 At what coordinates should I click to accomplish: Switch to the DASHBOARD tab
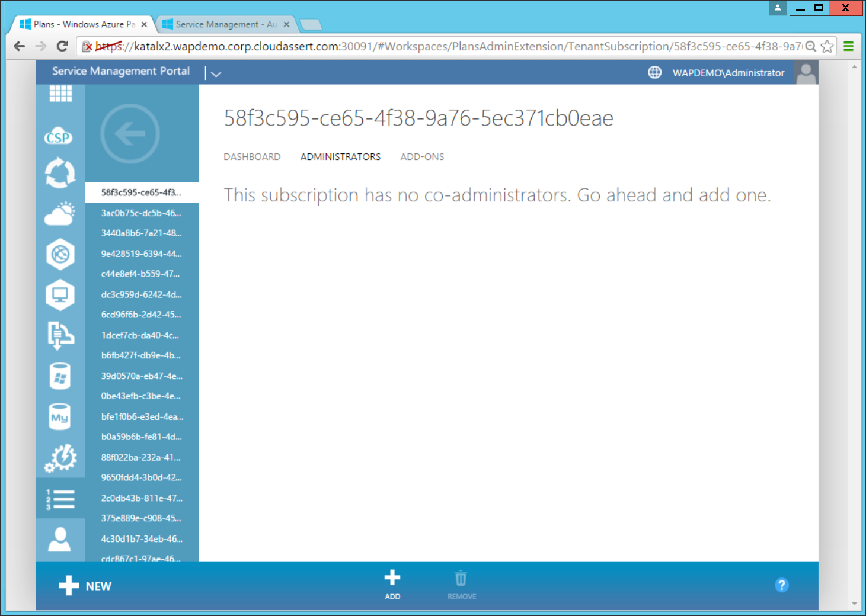point(252,157)
